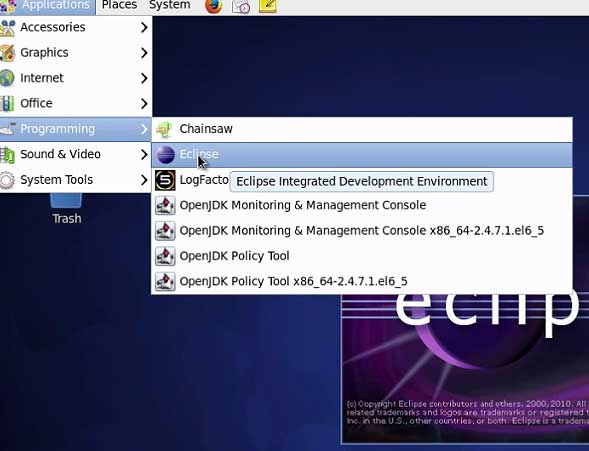
Task: Click the Chainsaw application icon
Action: point(165,129)
